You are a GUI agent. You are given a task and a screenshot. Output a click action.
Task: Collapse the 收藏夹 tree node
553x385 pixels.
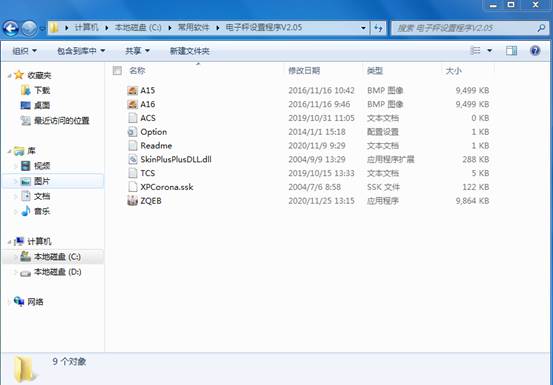pos(9,75)
